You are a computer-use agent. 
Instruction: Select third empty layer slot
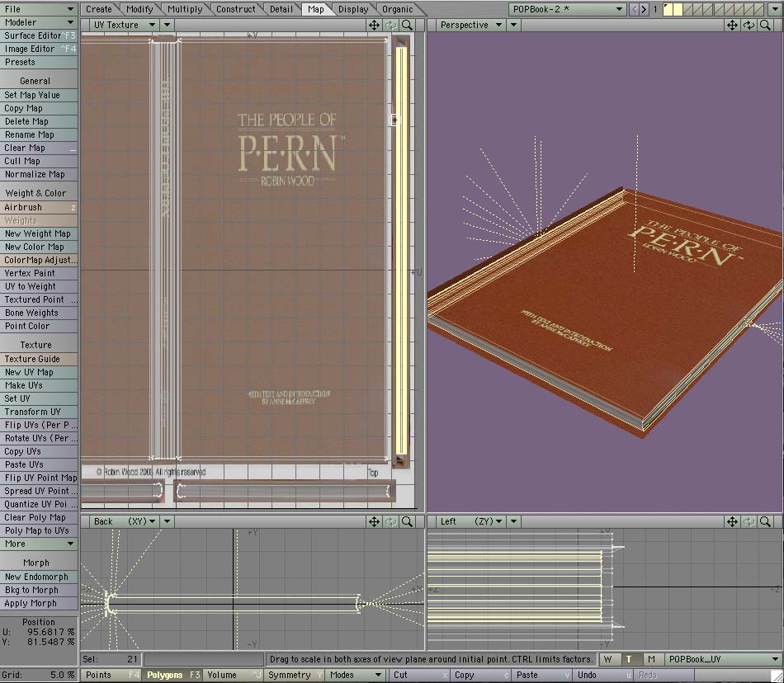coord(687,9)
